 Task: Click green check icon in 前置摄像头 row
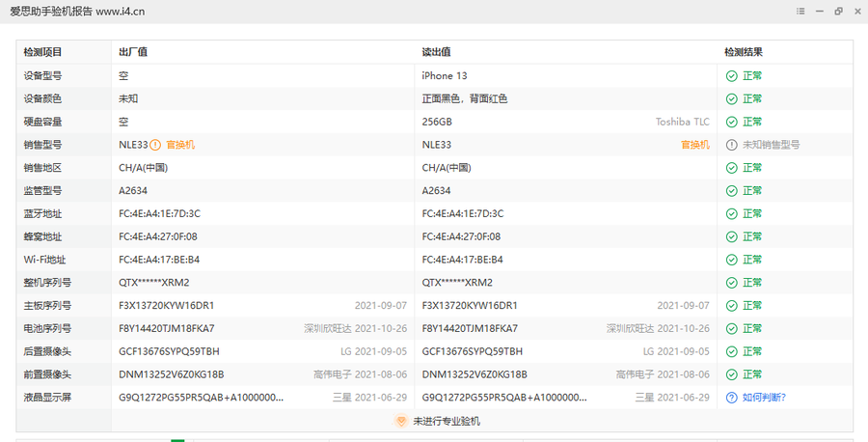pyautogui.click(x=731, y=375)
